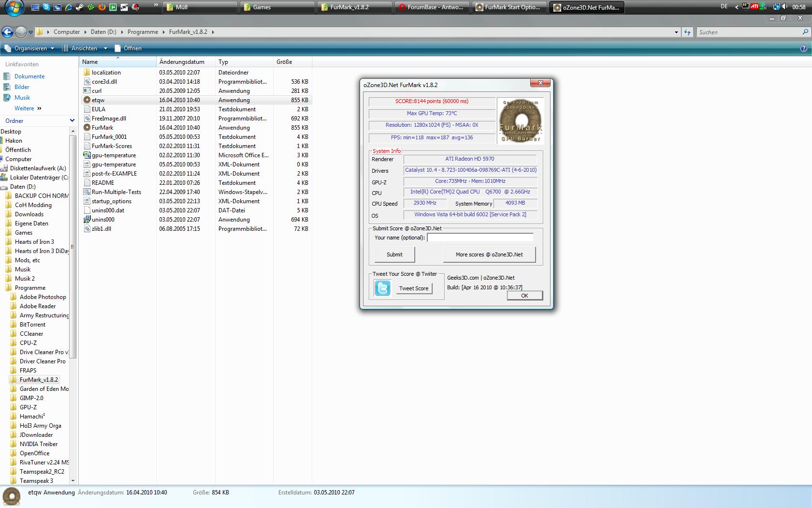Image resolution: width=812 pixels, height=508 pixels.
Task: Show hidden tray icons chevron
Action: (737, 7)
